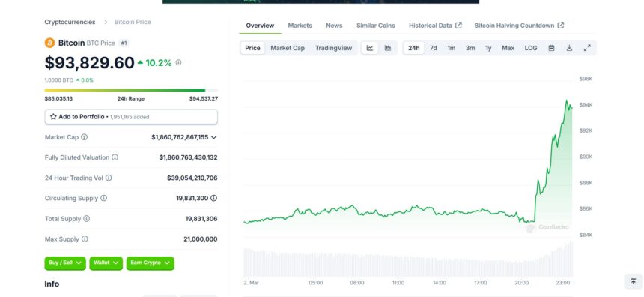Click the #1 rank badge
The width and height of the screenshot is (644, 297).
(124, 43)
